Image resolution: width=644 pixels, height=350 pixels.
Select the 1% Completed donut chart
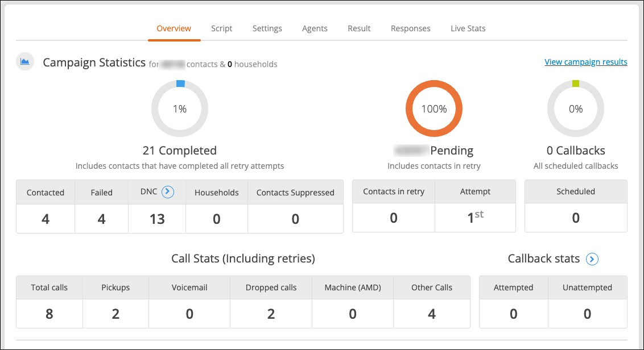click(180, 109)
